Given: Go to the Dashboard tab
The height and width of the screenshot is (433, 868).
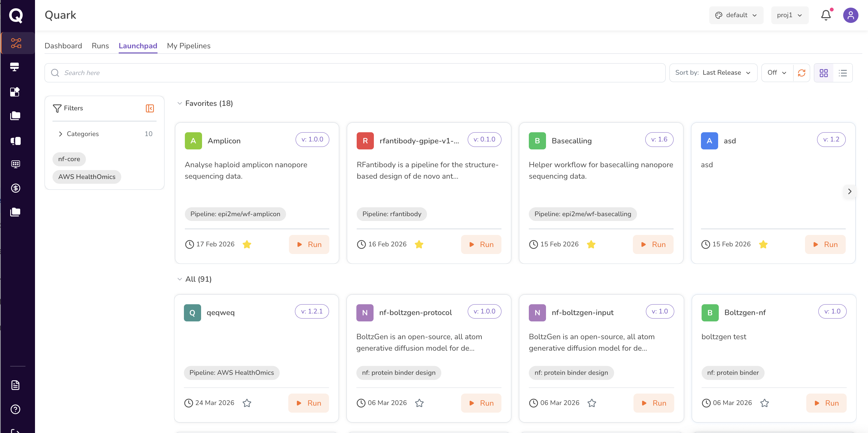Looking at the screenshot, I should pyautogui.click(x=63, y=46).
